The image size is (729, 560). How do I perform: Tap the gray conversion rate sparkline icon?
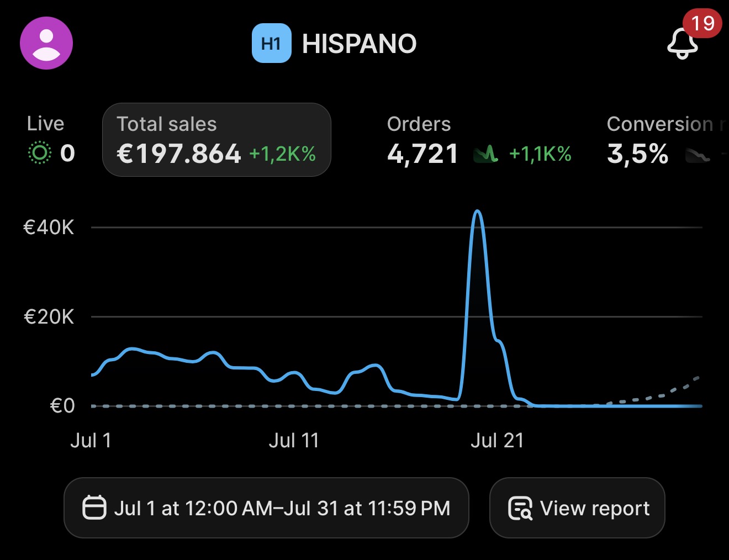point(698,155)
